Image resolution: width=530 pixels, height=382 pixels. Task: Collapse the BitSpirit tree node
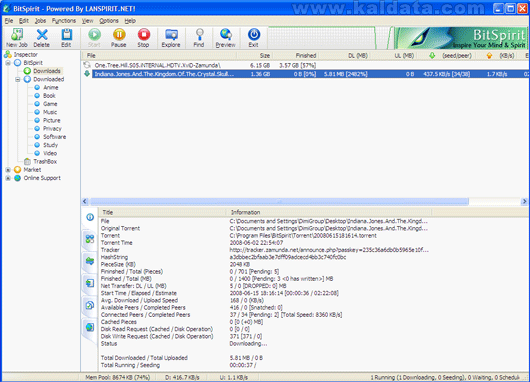click(8, 63)
